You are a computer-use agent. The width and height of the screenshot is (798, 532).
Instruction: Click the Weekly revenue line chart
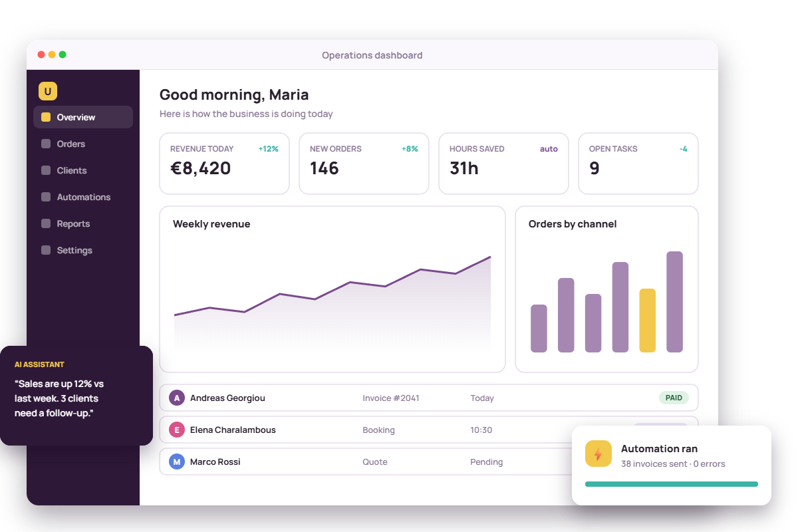[332, 303]
